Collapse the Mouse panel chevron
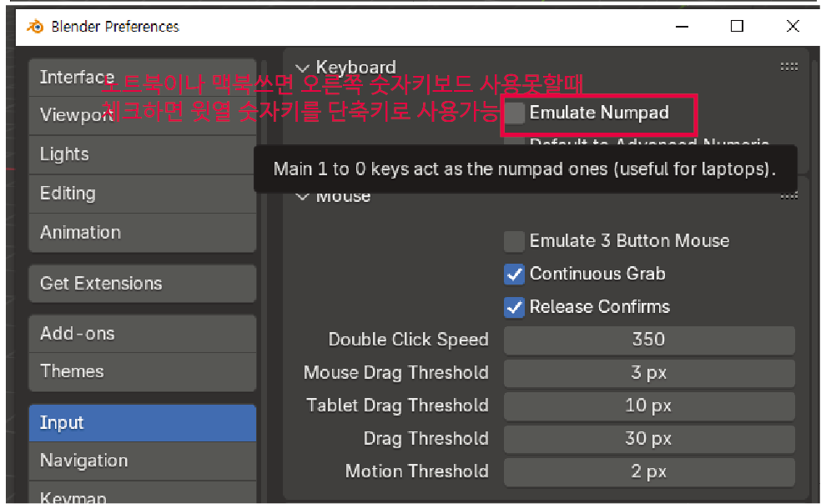 coord(302,196)
